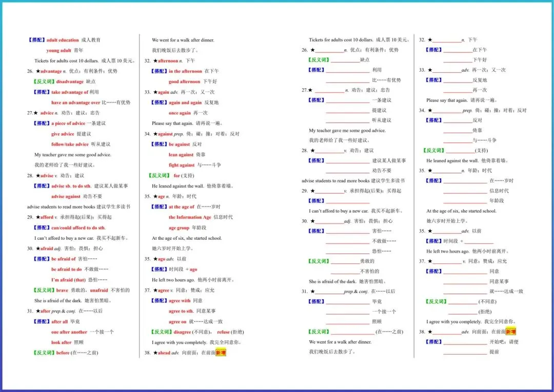Select the phrase "agree to sth."

tap(181, 311)
